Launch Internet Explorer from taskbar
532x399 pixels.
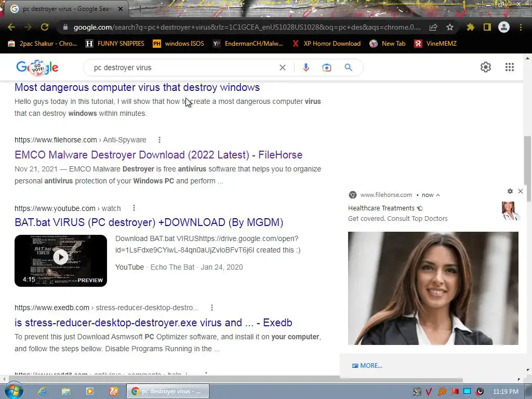click(x=42, y=391)
